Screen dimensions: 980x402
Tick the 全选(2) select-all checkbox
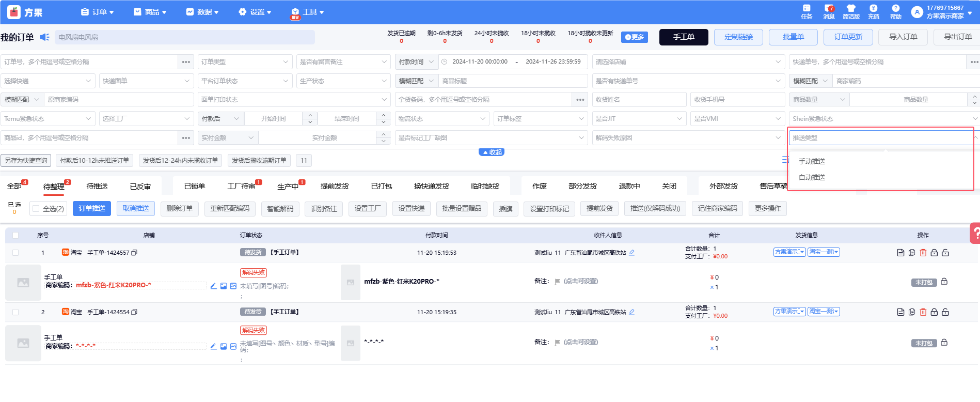pos(36,209)
